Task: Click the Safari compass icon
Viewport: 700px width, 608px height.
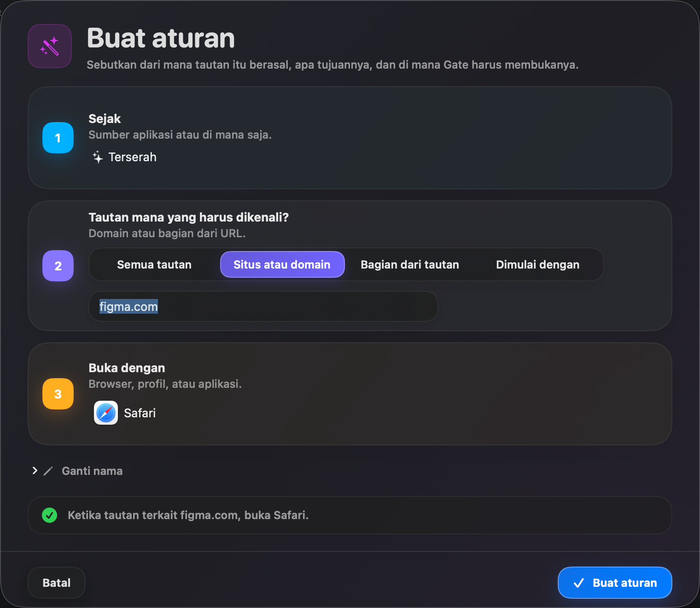Action: point(106,413)
